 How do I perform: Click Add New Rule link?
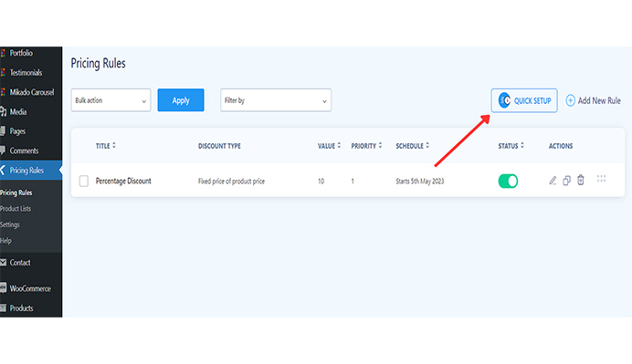click(599, 100)
